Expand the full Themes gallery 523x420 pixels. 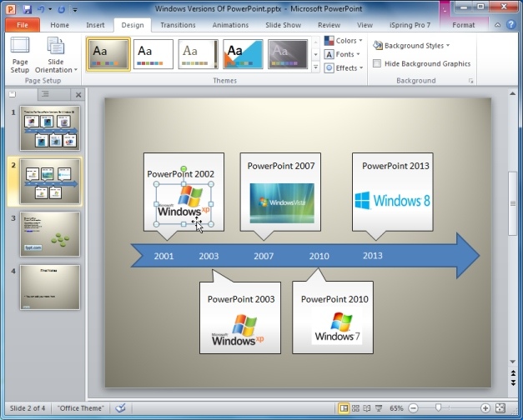[x=315, y=67]
